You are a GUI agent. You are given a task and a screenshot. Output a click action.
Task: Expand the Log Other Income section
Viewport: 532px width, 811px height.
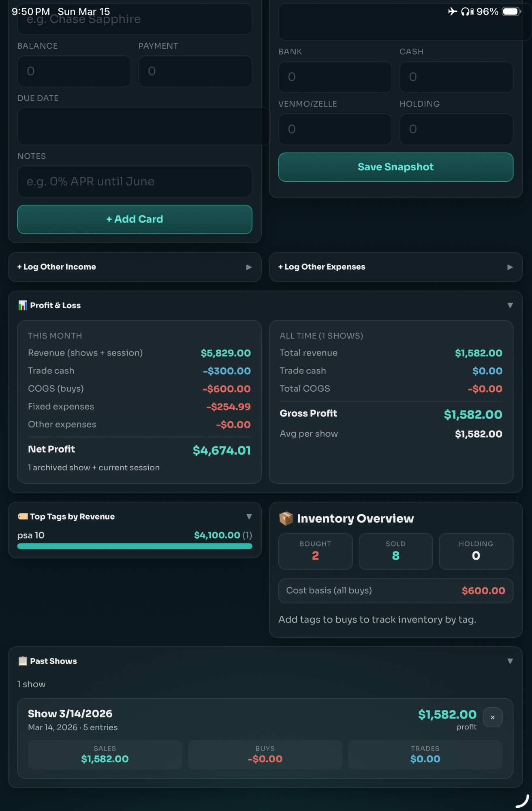pos(135,267)
